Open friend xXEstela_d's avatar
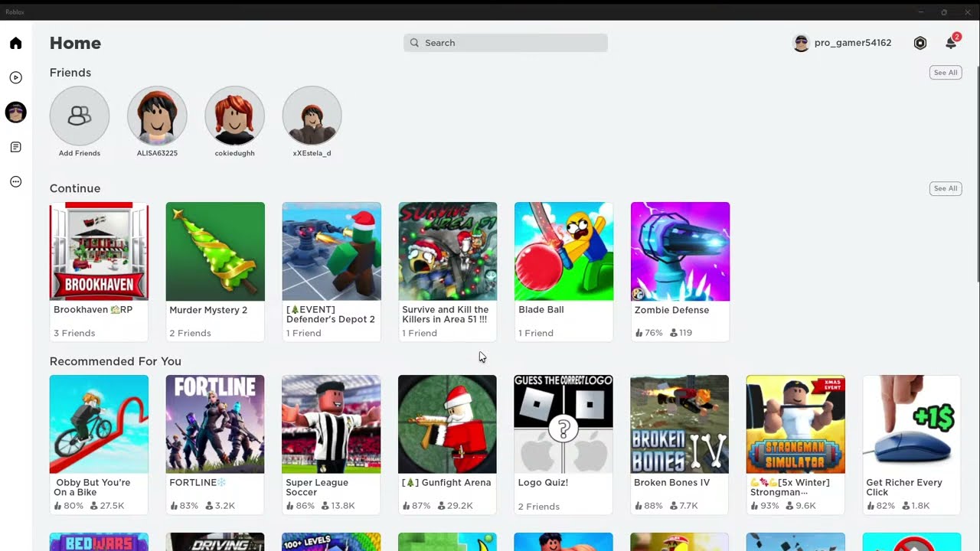 point(312,116)
